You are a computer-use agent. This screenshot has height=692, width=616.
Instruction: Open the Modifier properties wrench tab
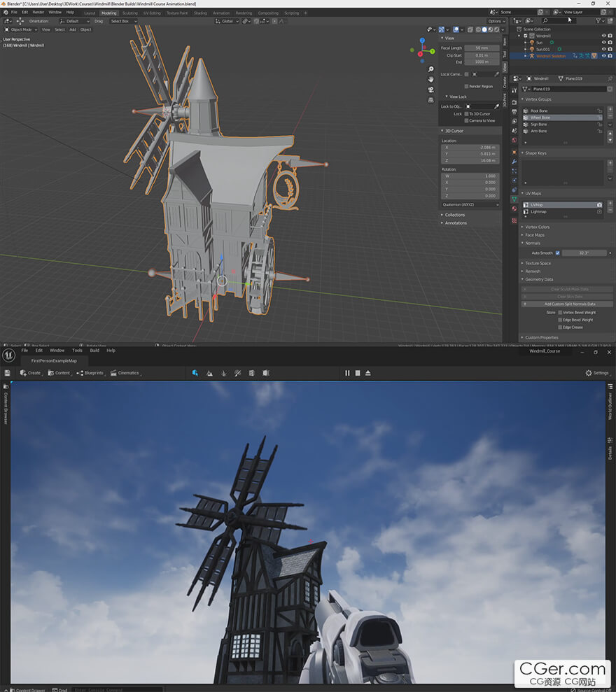(x=514, y=162)
